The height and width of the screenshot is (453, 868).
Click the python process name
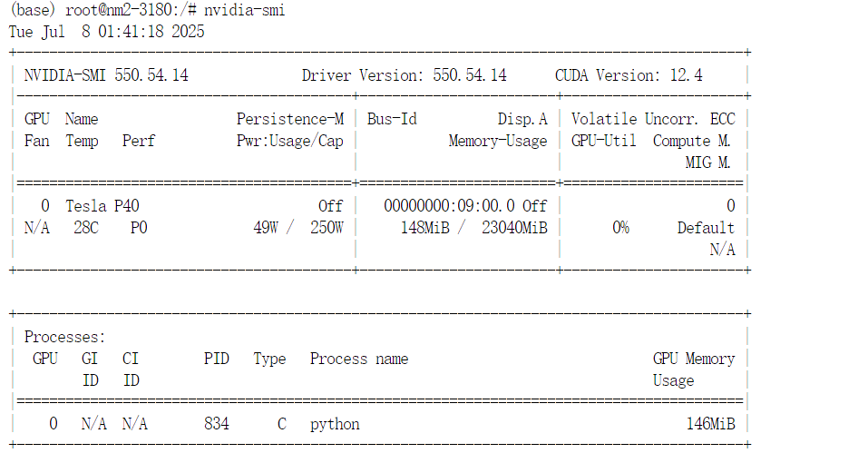[x=335, y=425]
